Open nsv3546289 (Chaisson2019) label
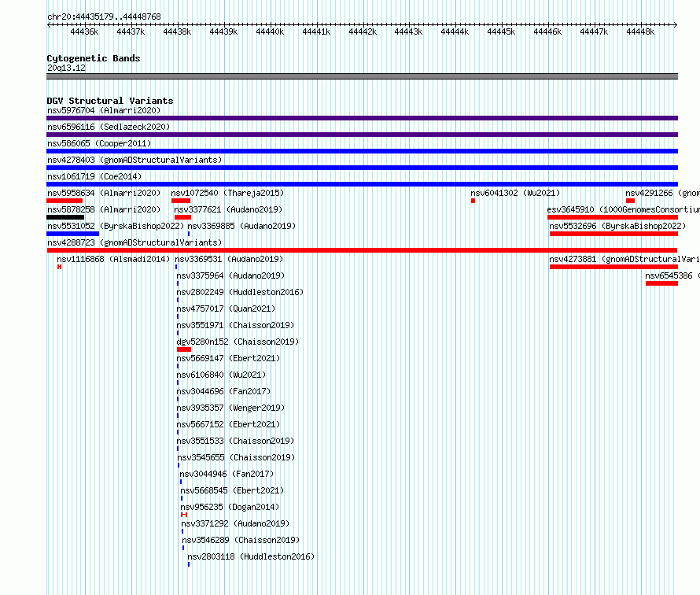The height and width of the screenshot is (595, 700). point(241,540)
